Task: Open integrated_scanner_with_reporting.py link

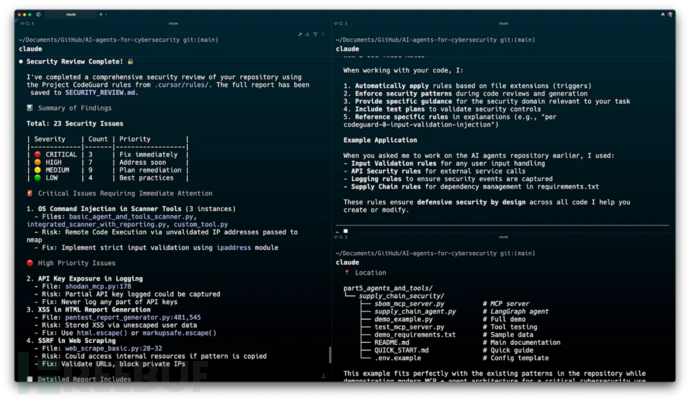Action: coord(96,224)
